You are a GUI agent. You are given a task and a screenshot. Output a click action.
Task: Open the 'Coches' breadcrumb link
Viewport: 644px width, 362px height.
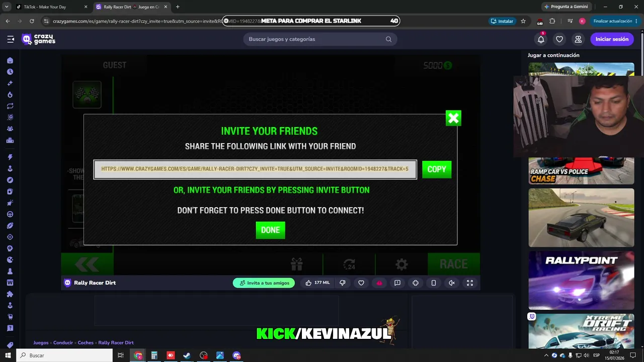86,343
